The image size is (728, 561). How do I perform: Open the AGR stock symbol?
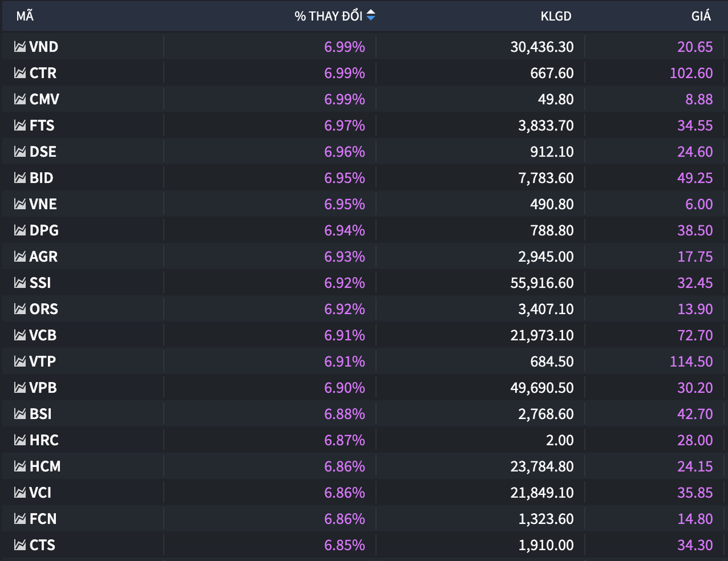(44, 257)
